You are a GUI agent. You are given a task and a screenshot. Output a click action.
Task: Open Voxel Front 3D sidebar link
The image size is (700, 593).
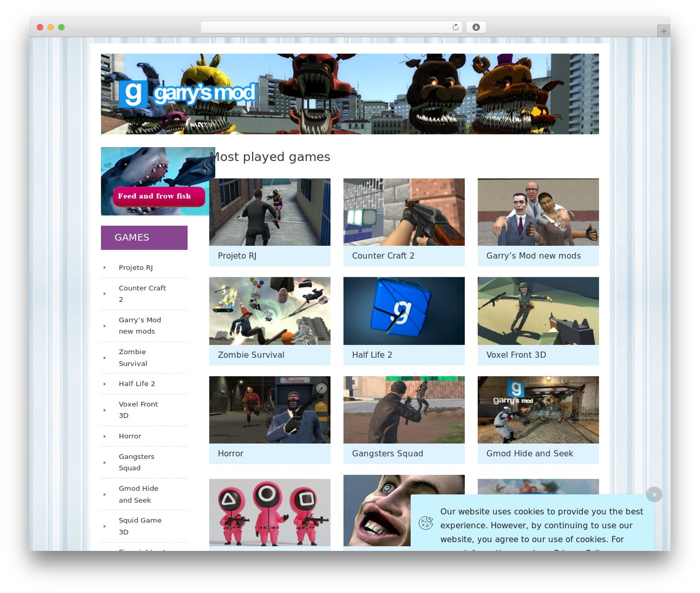[x=138, y=410]
